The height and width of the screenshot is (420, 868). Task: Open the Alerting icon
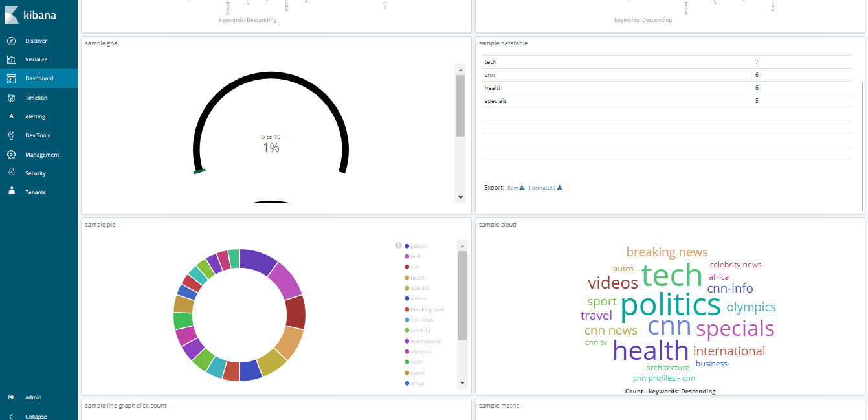click(11, 116)
